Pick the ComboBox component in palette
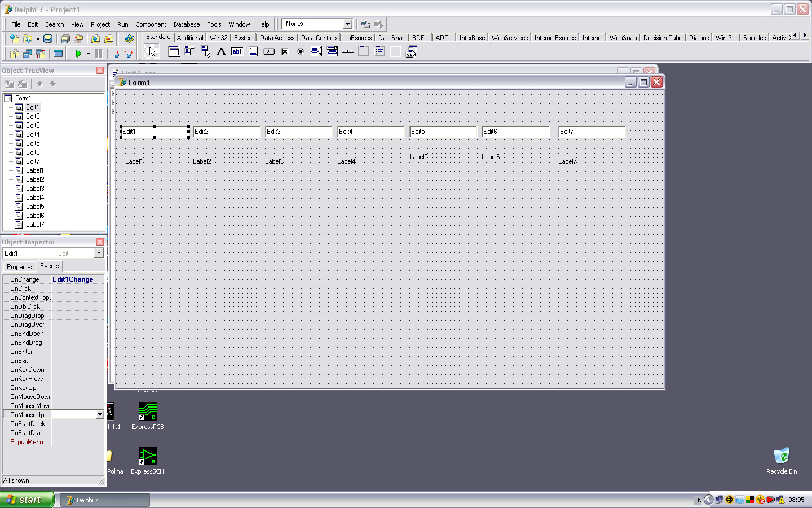This screenshot has width=812, height=508. click(x=332, y=51)
